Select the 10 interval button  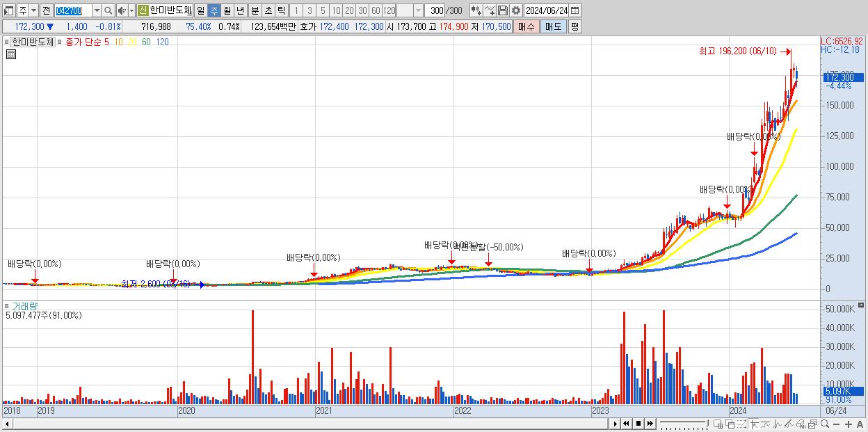[x=336, y=10]
